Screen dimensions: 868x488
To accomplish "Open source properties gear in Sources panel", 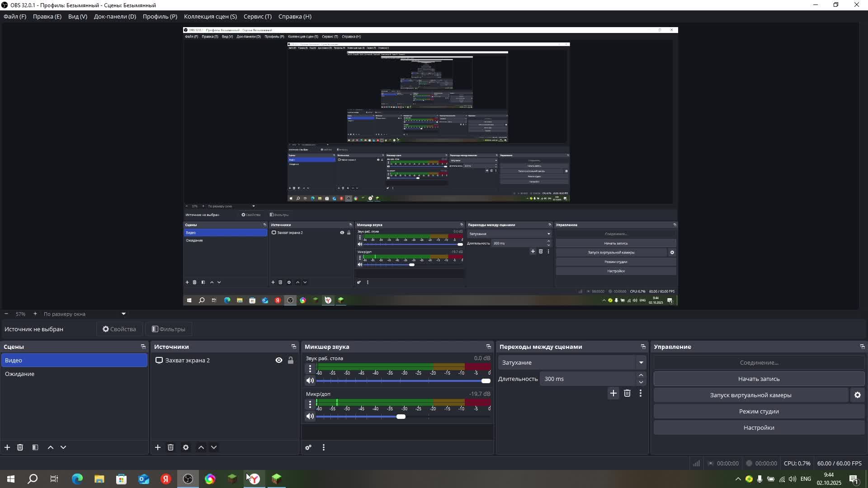I will tap(186, 447).
